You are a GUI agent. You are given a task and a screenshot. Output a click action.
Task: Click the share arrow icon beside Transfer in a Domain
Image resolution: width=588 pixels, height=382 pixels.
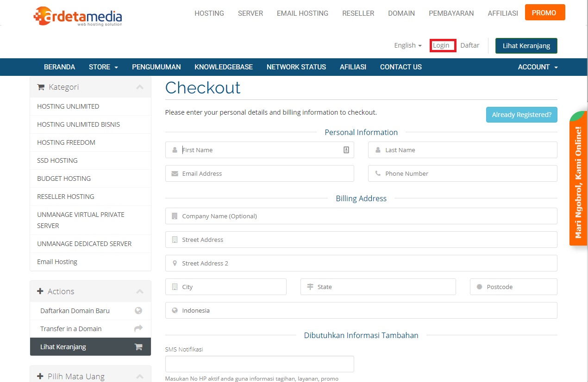(x=138, y=329)
